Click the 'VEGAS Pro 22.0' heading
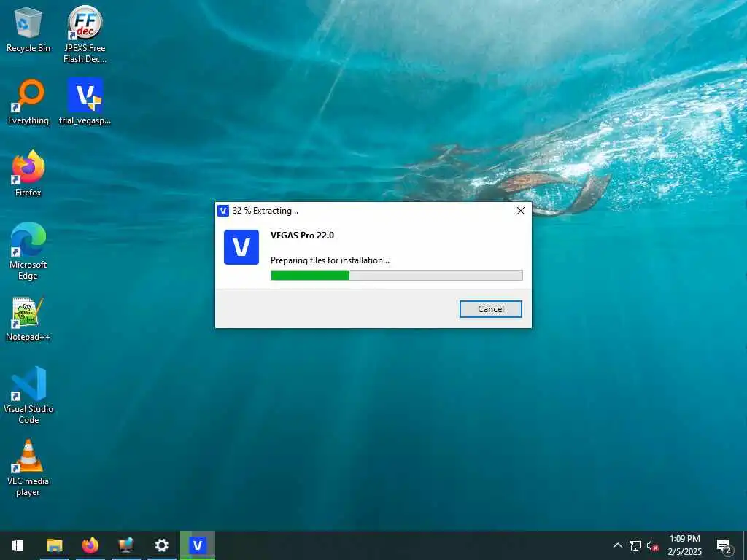This screenshot has height=560, width=747. tap(302, 236)
